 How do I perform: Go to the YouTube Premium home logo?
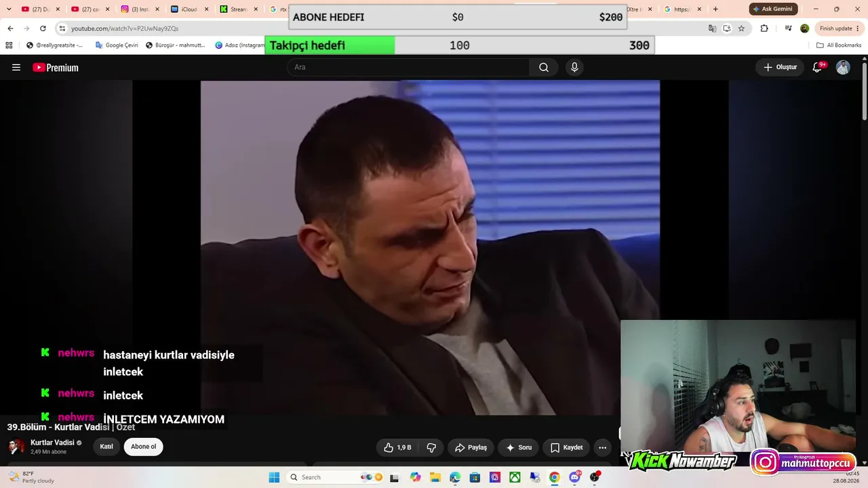coord(56,67)
